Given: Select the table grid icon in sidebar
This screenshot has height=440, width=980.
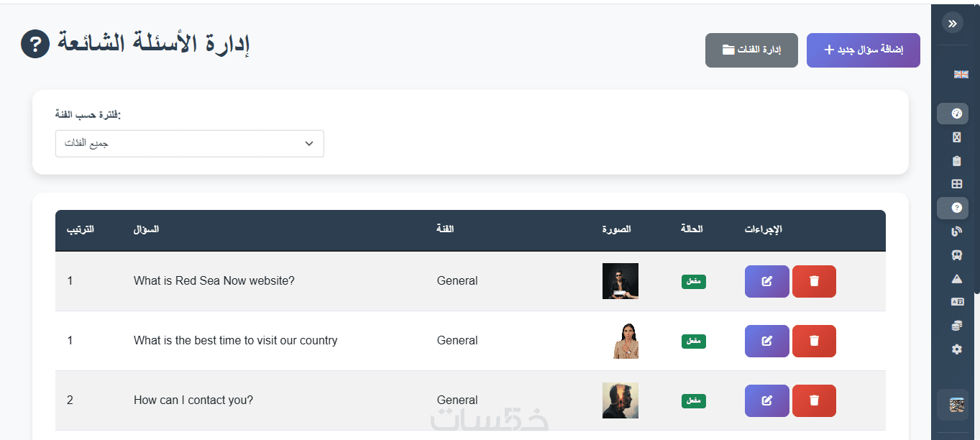Looking at the screenshot, I should 956,184.
